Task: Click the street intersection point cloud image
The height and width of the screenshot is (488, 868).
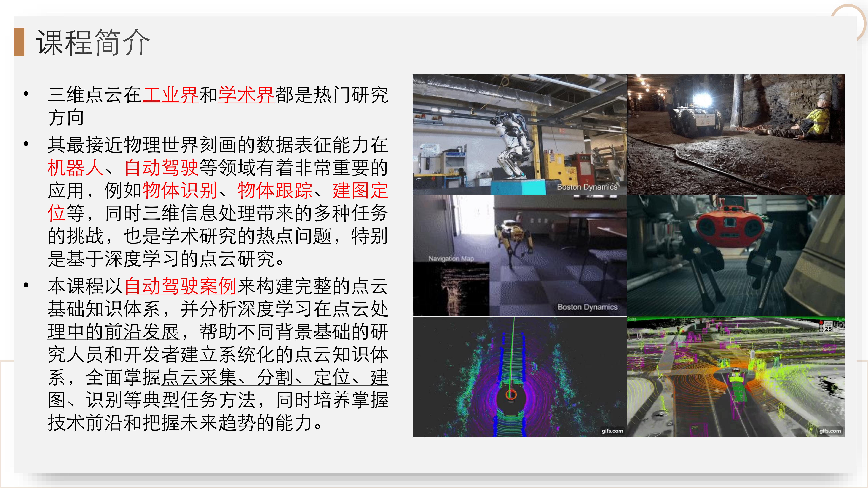Action: pos(736,377)
